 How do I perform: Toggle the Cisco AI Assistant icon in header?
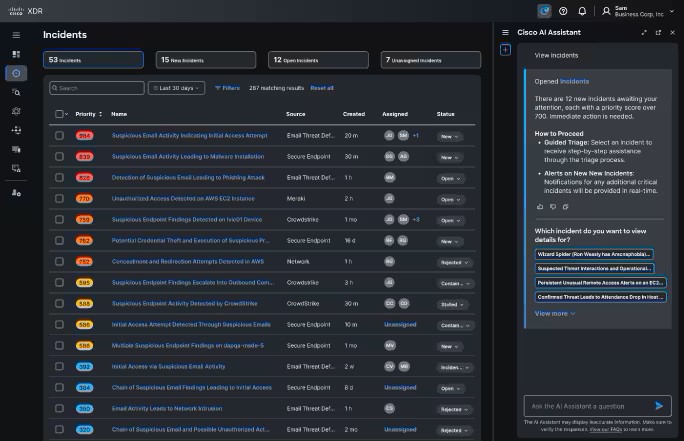[x=544, y=11]
